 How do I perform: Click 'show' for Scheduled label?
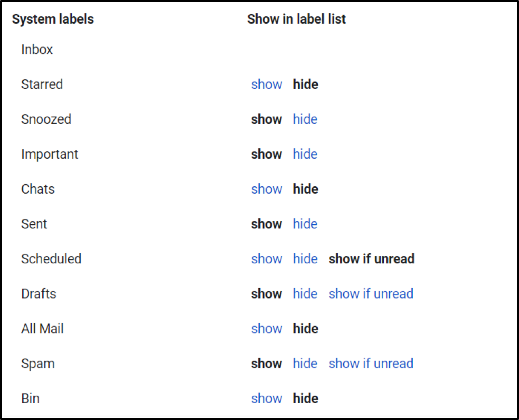267,259
